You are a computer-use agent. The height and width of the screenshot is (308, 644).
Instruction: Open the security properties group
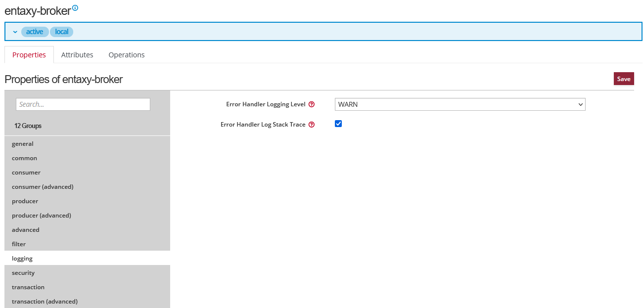[23, 273]
